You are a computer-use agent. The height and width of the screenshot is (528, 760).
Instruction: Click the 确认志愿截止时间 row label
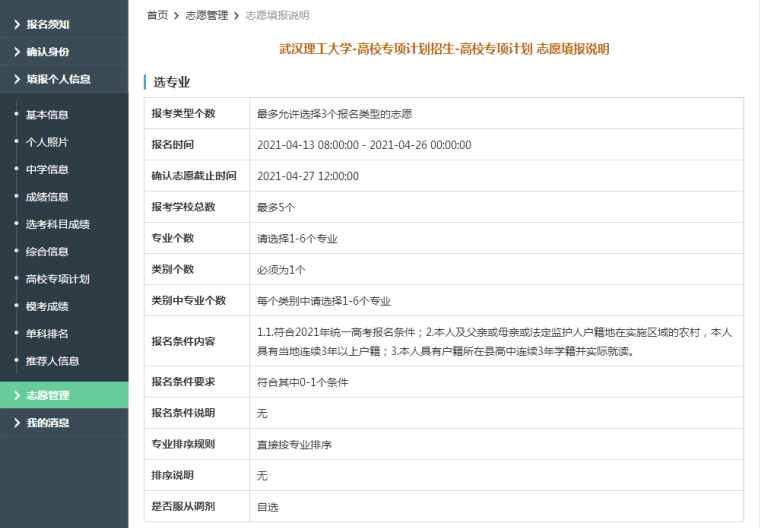pos(194,176)
